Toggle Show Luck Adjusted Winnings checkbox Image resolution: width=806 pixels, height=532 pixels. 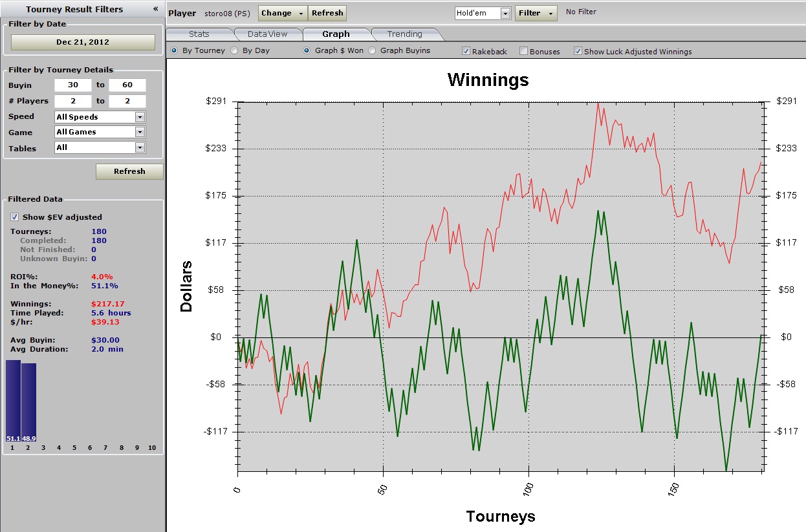click(578, 51)
